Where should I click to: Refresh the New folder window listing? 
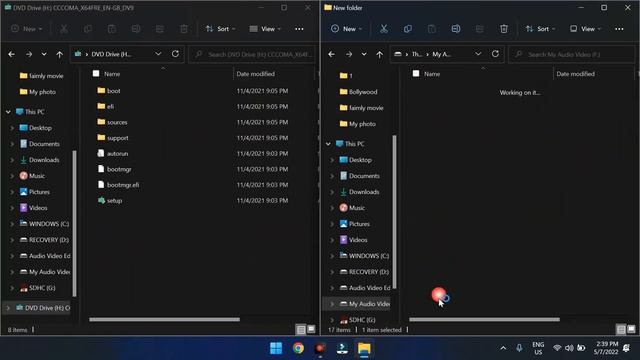click(495, 54)
